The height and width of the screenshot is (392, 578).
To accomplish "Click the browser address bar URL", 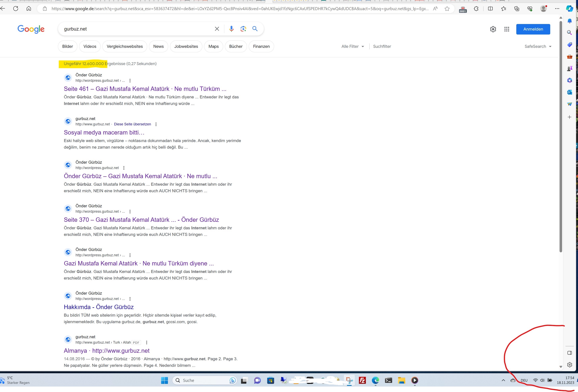I will tap(240, 9).
